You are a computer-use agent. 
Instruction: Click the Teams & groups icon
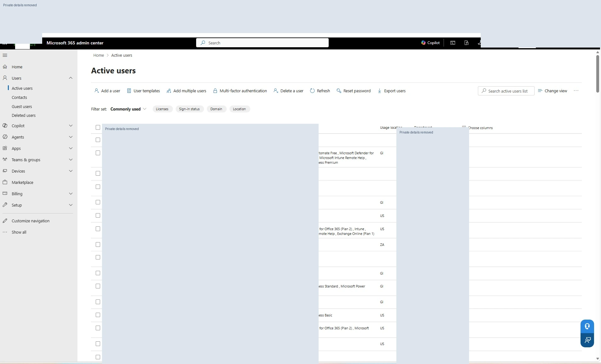point(5,159)
